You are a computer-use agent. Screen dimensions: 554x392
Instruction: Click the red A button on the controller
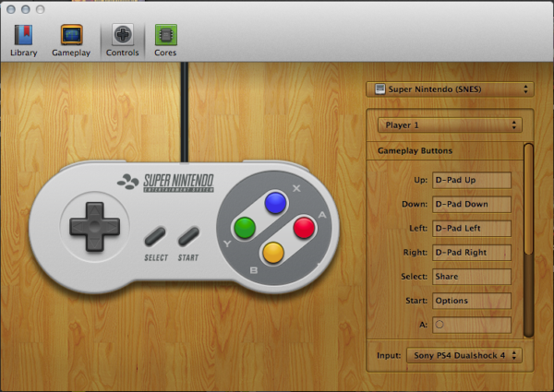[304, 228]
